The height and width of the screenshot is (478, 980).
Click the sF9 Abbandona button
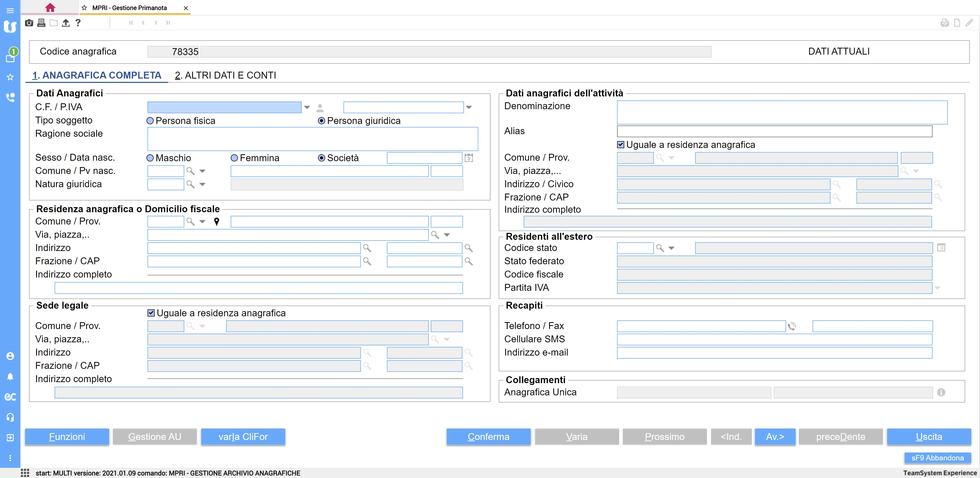(937, 458)
